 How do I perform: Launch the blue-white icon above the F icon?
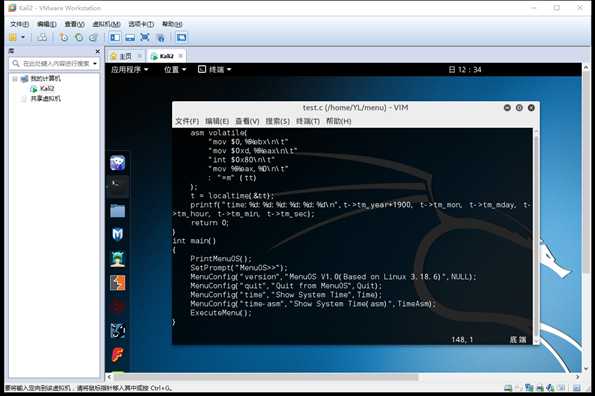point(118,331)
